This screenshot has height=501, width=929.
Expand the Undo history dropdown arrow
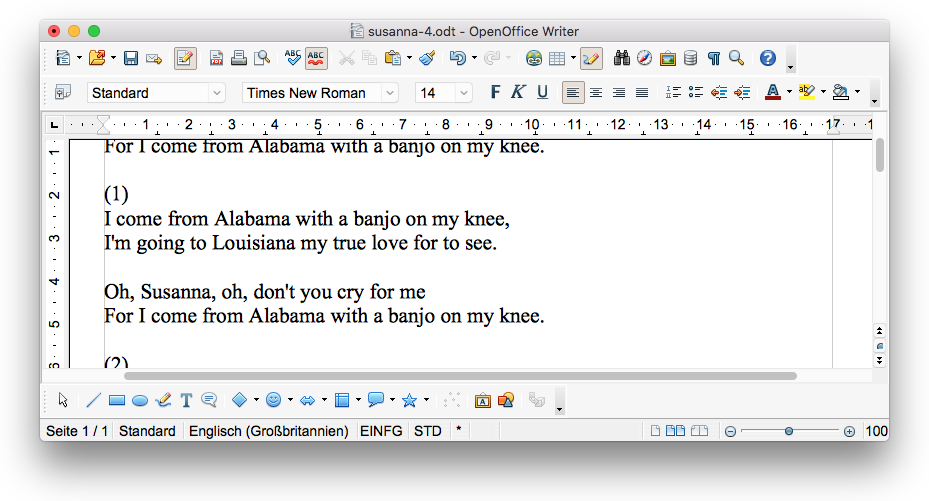[x=474, y=58]
